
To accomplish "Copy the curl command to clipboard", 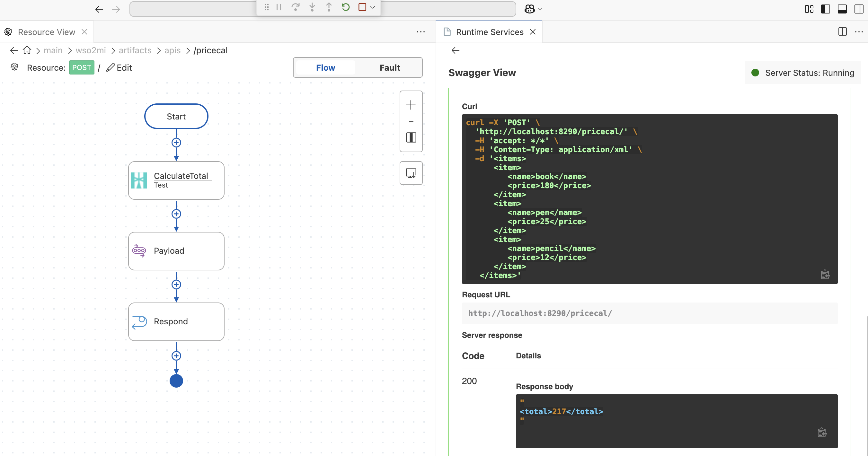I will pos(826,274).
